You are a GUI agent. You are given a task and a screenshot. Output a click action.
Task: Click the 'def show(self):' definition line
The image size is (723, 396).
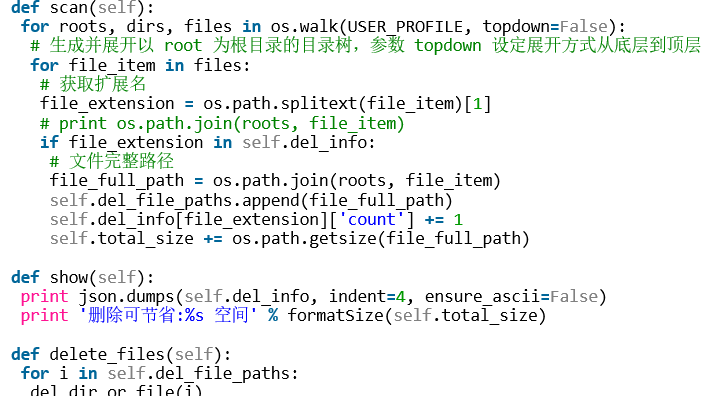tap(83, 278)
